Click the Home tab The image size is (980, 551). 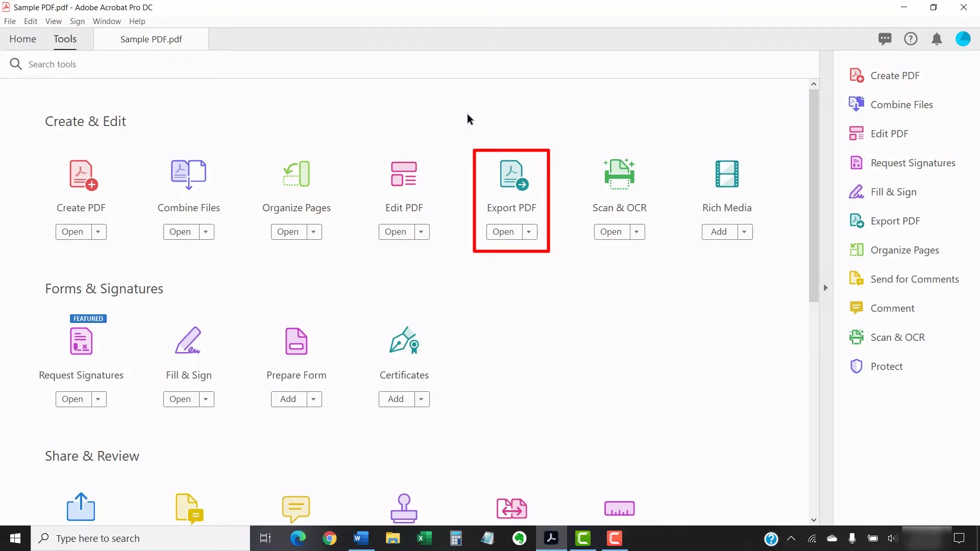(x=23, y=39)
